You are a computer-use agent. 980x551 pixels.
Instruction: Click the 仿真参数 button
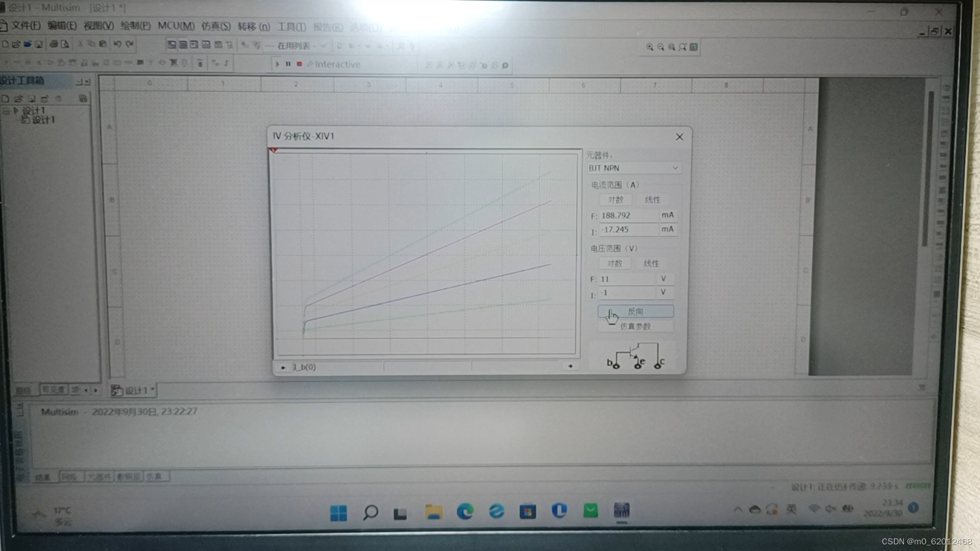pyautogui.click(x=635, y=327)
